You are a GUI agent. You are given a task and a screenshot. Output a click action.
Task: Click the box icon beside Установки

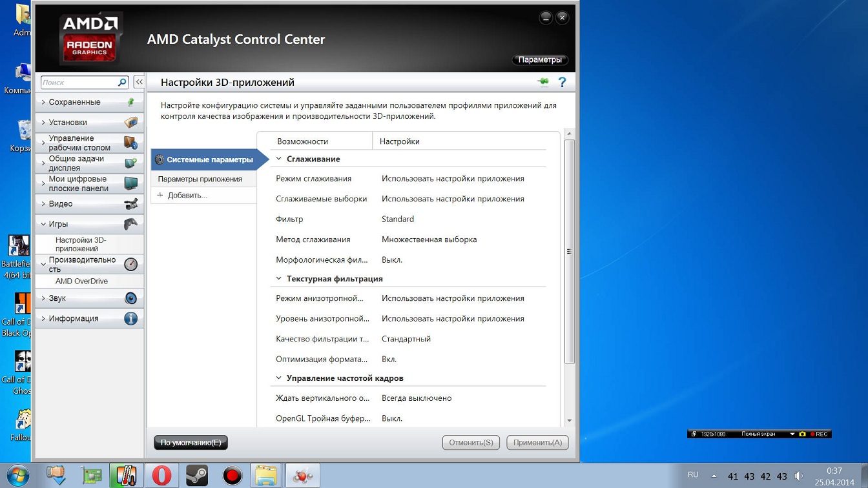[x=130, y=122]
